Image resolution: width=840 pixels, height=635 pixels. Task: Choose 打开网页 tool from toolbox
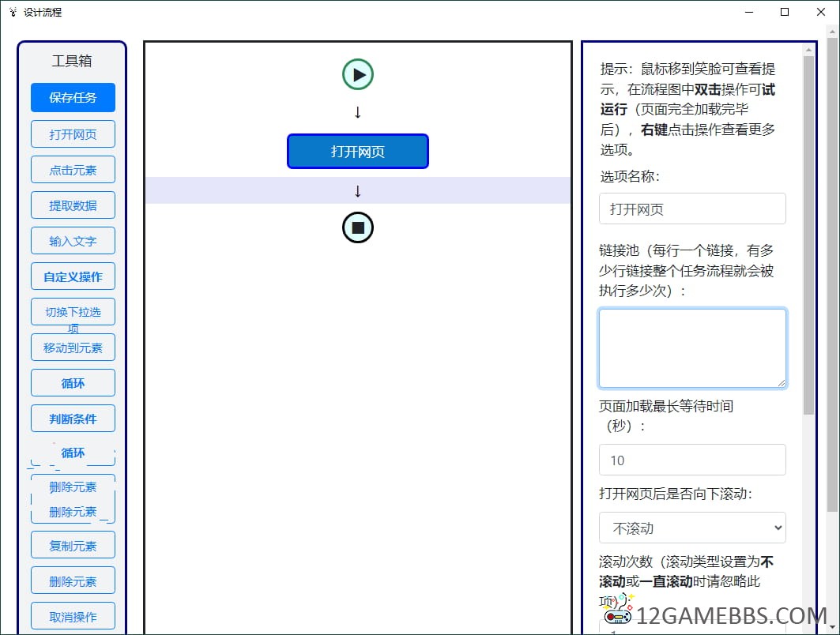73,134
